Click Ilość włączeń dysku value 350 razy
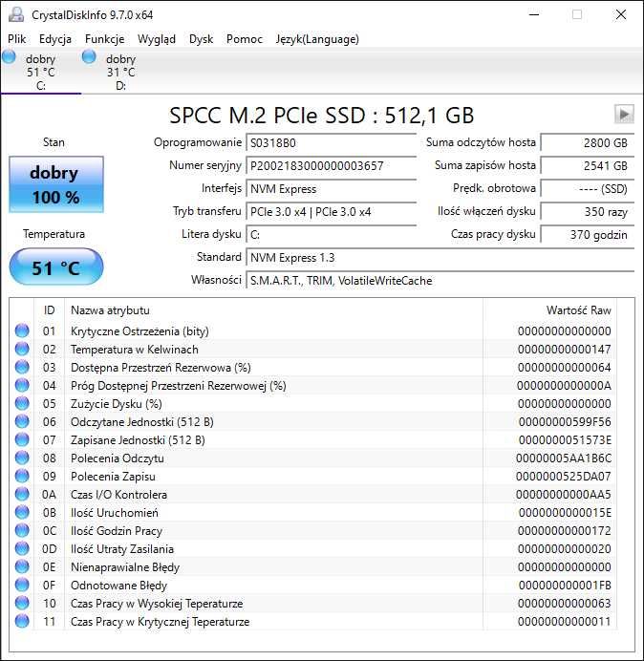Screen dimensions: 644x661 [587, 212]
